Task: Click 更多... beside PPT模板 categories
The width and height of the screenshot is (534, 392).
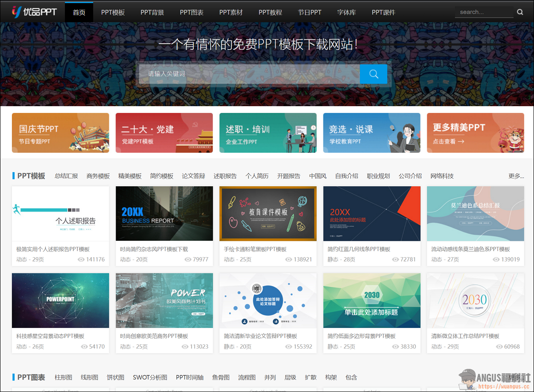Action: (516, 176)
